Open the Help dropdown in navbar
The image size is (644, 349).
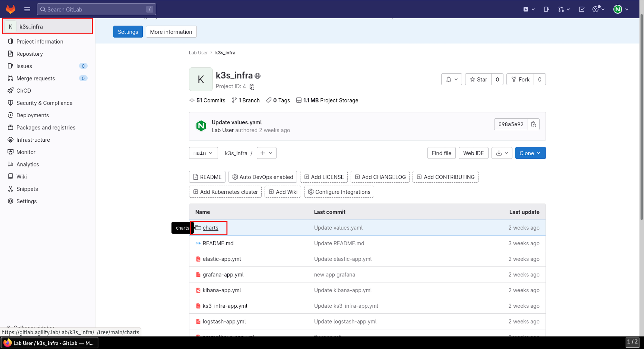[598, 9]
